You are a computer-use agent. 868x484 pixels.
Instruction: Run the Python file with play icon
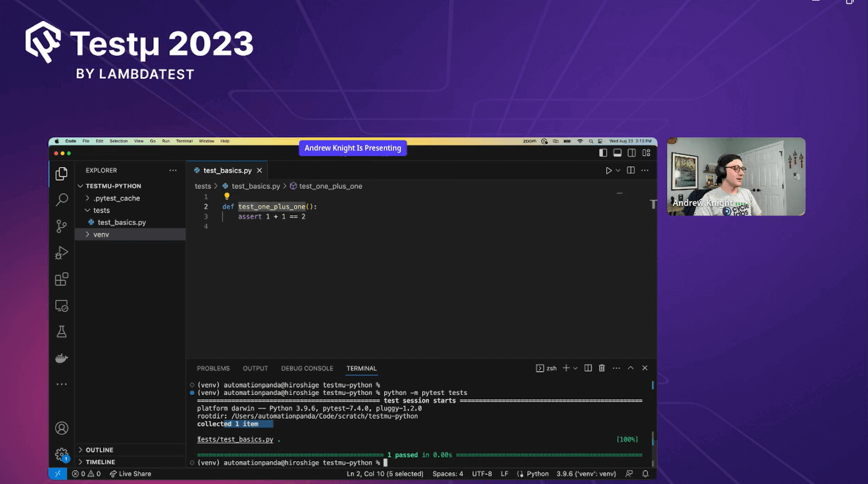(609, 170)
